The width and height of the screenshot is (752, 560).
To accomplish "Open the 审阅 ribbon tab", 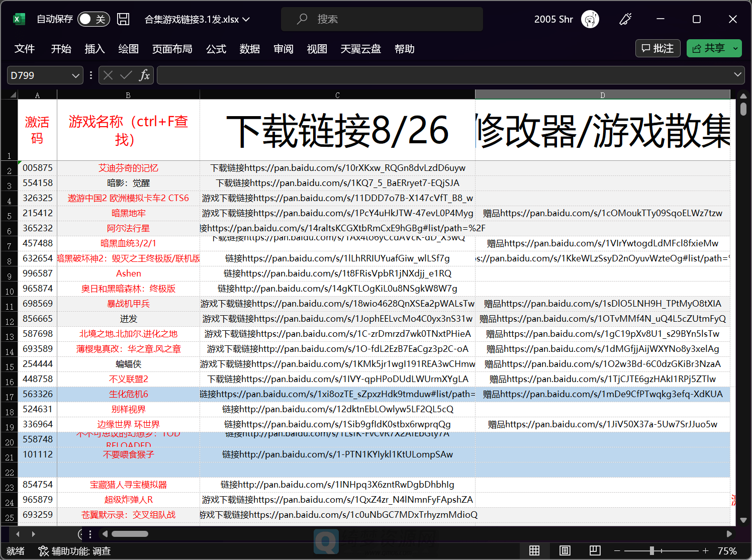I will pyautogui.click(x=284, y=49).
